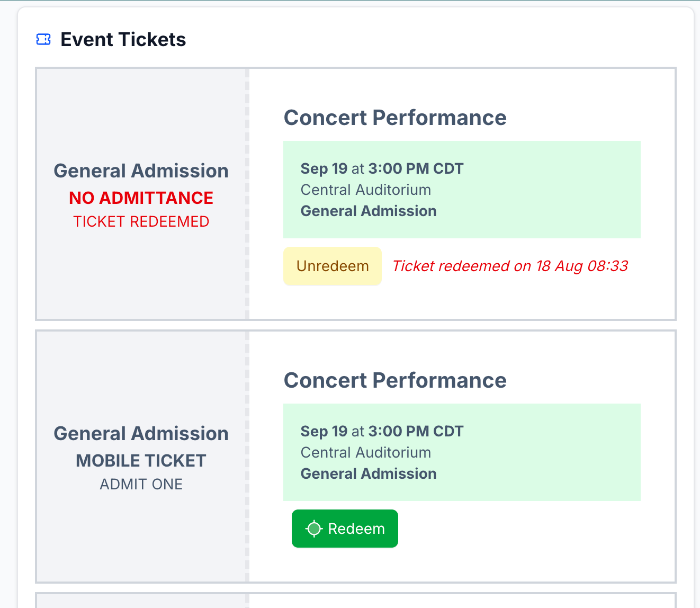Click the MOBILE TICKET stub label
The height and width of the screenshot is (608, 700).
click(x=141, y=461)
